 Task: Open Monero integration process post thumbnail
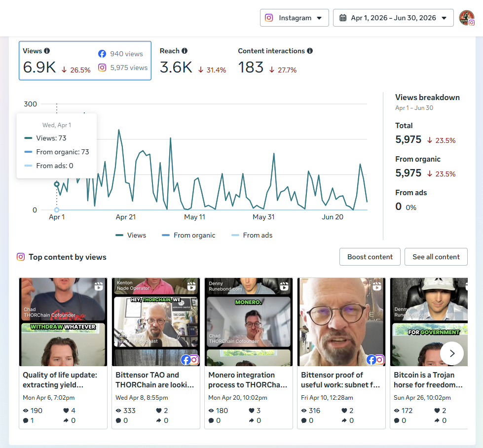tap(249, 322)
